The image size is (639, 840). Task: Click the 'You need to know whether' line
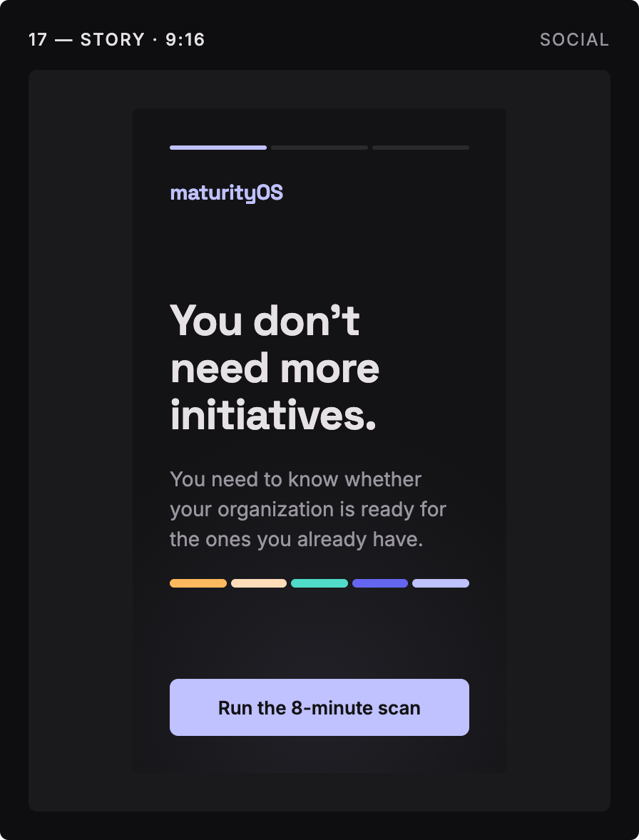point(296,479)
